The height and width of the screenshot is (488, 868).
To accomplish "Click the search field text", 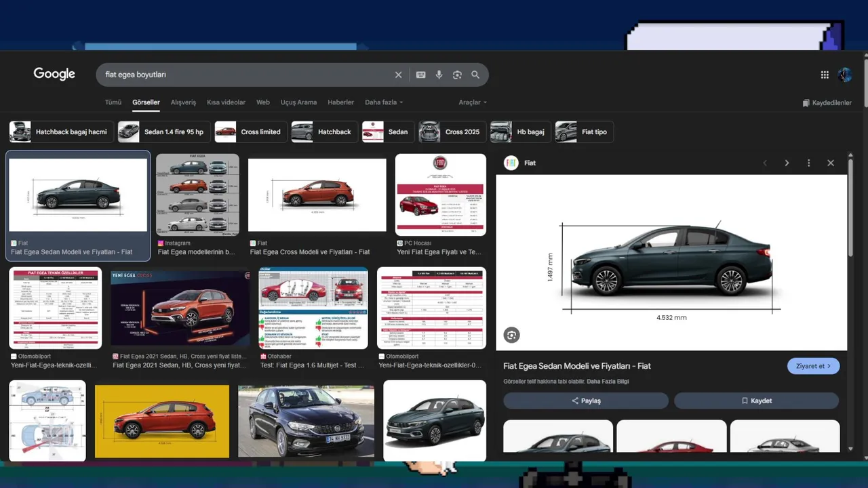I will [x=136, y=75].
